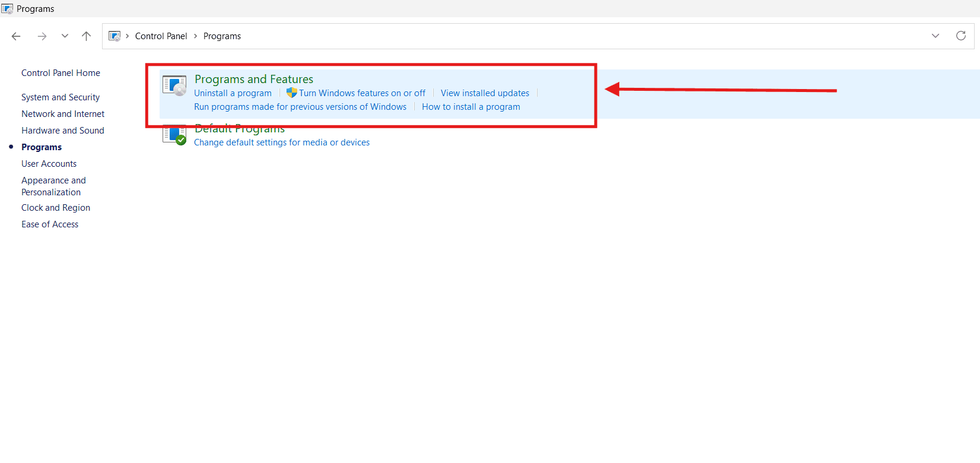The image size is (980, 463).
Task: Open System and Security category
Action: coord(61,97)
